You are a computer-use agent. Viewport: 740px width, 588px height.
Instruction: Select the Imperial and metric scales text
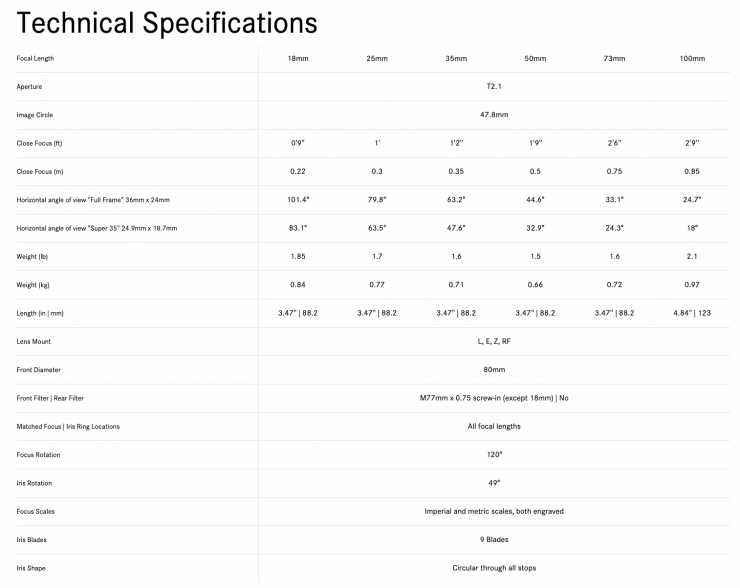pos(494,511)
